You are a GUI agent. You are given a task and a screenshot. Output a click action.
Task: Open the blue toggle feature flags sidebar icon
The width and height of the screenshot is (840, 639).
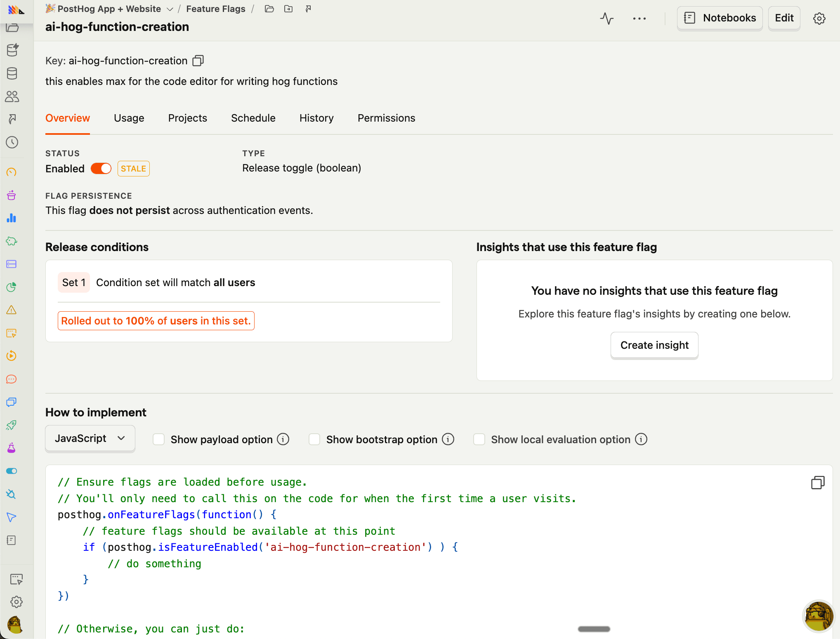pos(12,471)
